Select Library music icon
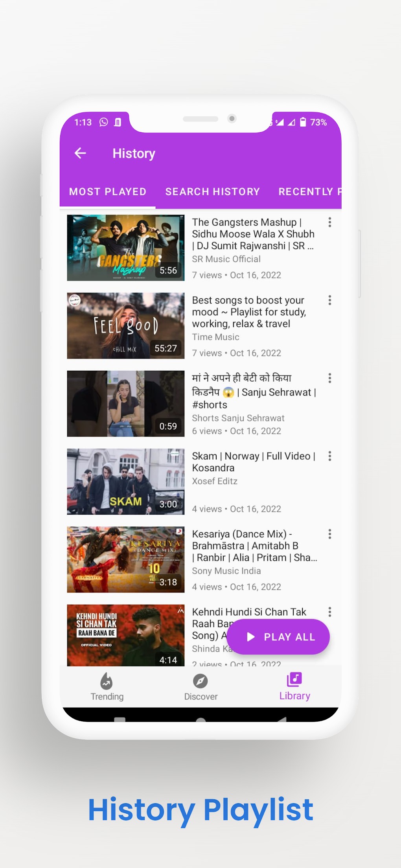The width and height of the screenshot is (401, 868). click(294, 679)
